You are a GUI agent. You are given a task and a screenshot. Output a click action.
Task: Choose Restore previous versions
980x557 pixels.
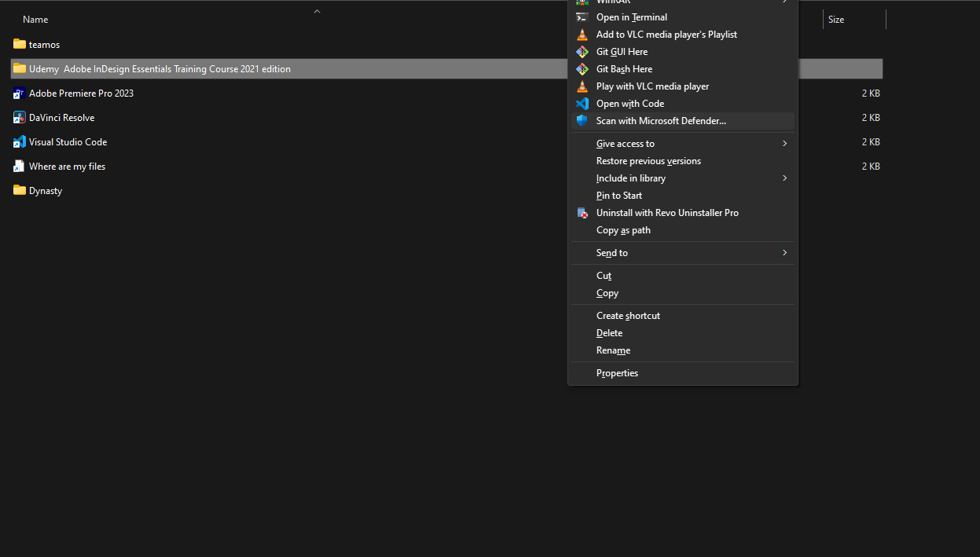coord(683,161)
